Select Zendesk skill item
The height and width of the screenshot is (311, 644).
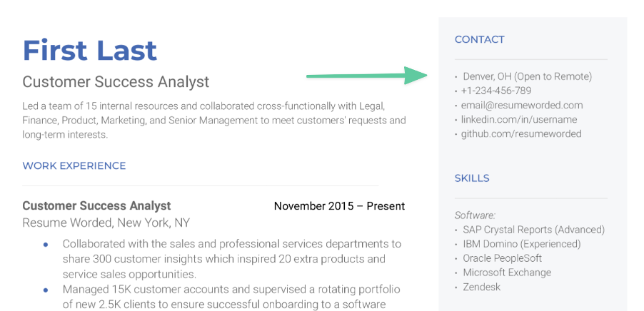pos(481,287)
